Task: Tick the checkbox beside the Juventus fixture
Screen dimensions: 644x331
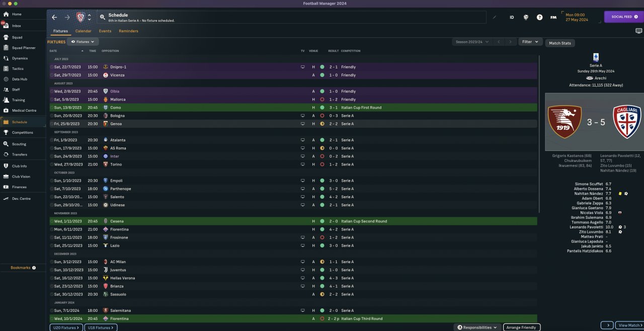Action: tap(51, 270)
